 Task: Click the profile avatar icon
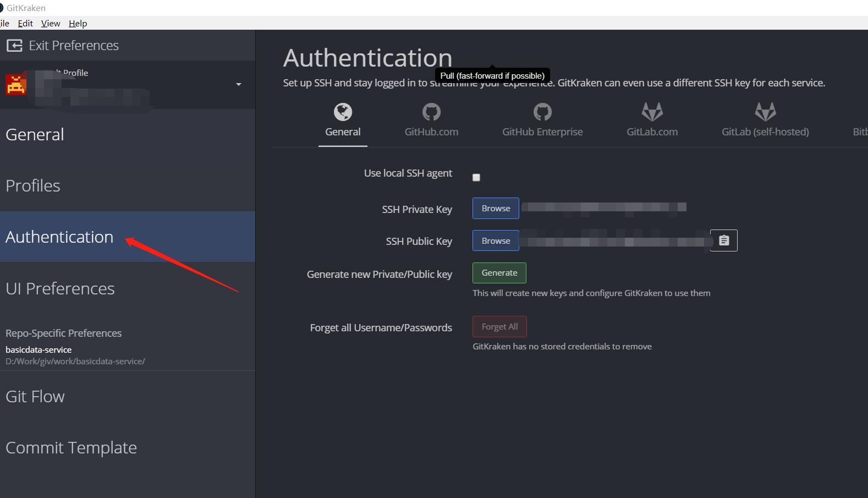16,85
